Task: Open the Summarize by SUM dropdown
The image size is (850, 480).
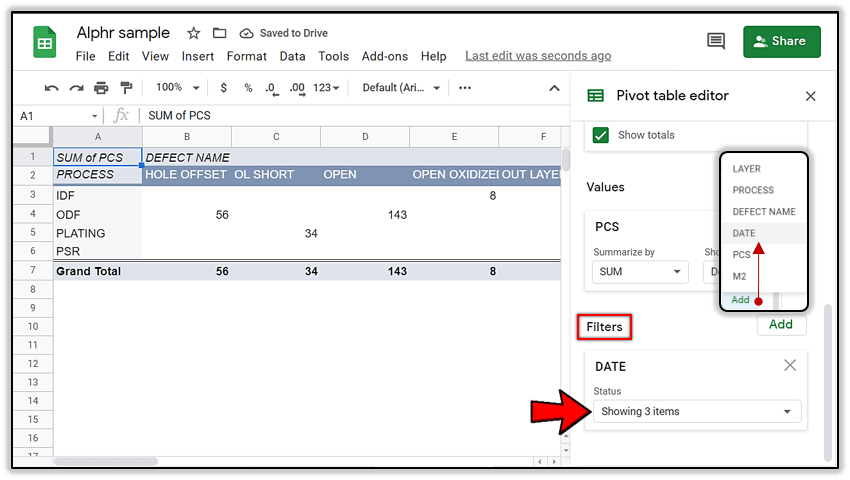Action: coord(639,272)
